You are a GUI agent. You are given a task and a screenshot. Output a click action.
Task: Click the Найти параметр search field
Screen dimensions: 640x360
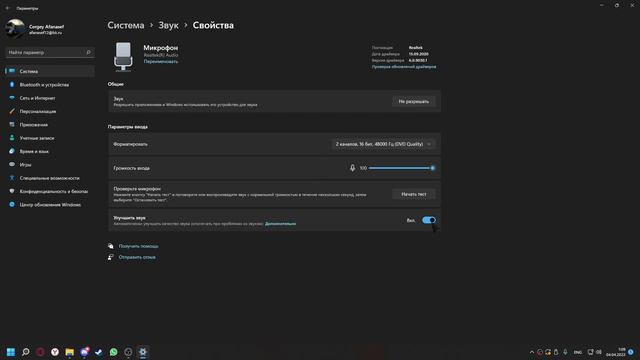click(50, 52)
